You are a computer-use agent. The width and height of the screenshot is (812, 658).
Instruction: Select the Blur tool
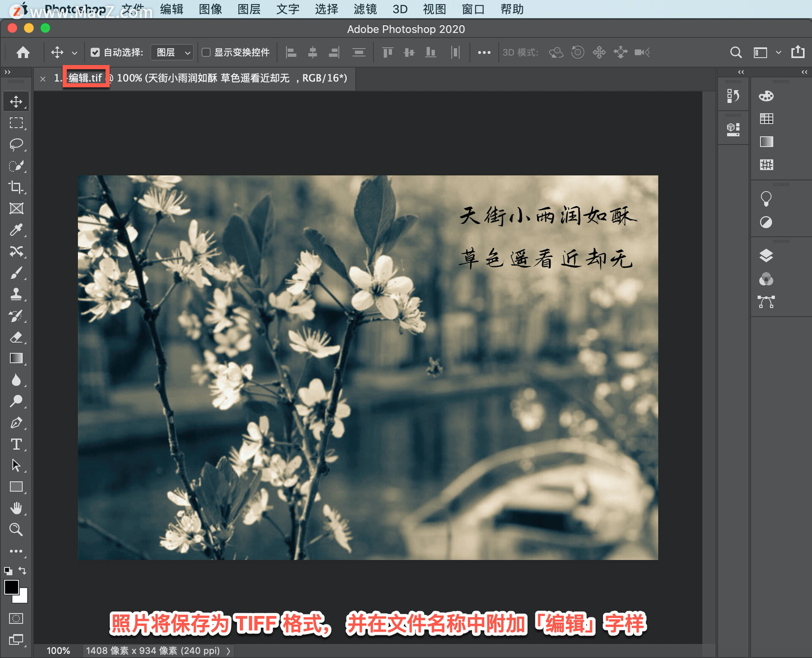(x=16, y=380)
